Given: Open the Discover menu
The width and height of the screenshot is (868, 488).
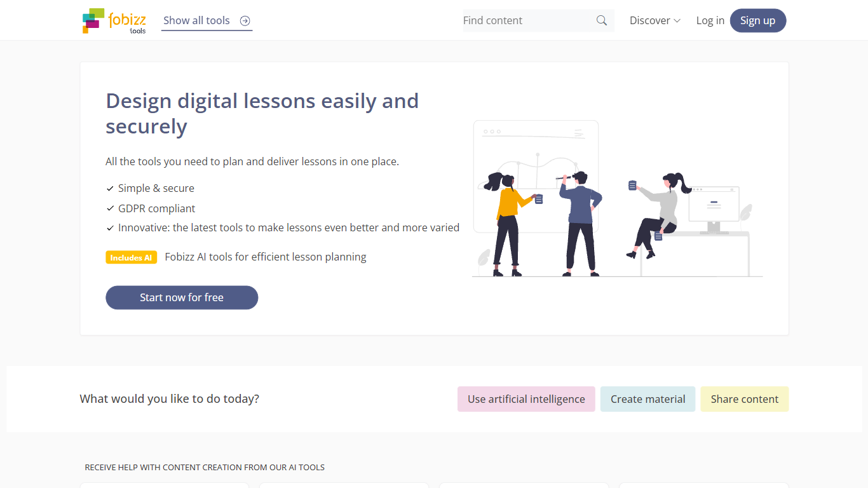Looking at the screenshot, I should (650, 20).
